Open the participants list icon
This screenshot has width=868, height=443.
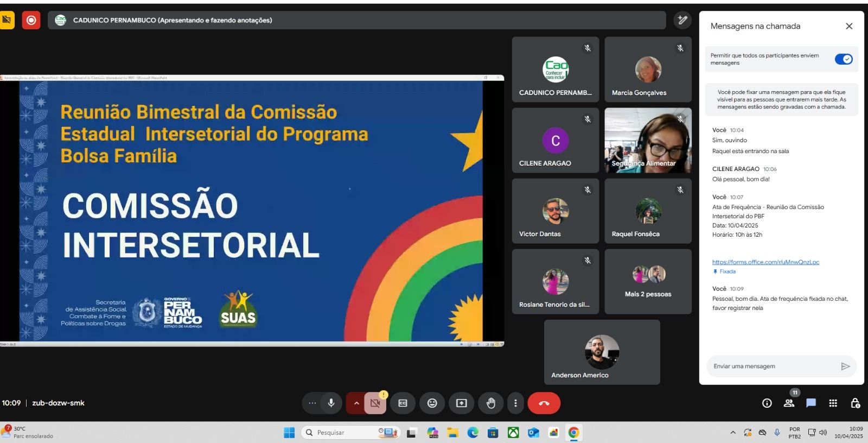[x=789, y=403]
